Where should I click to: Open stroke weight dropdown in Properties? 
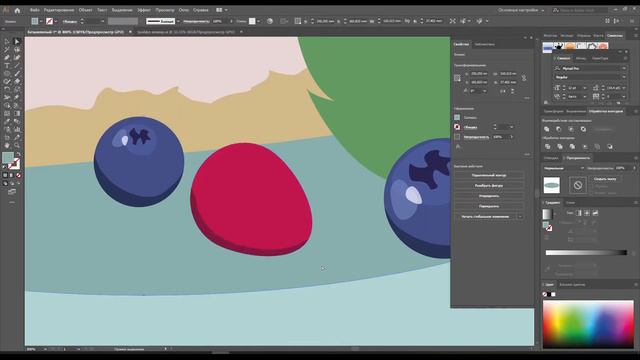[x=511, y=127]
